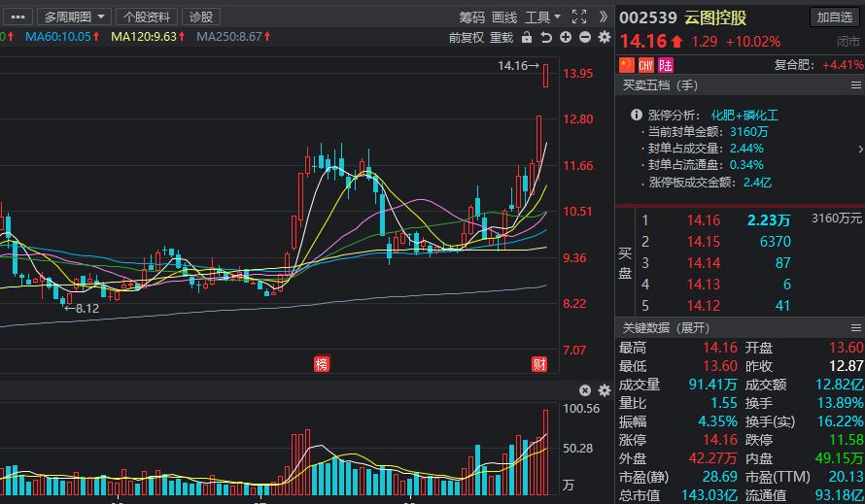This screenshot has height=504, width=865.
Task: Click the red 财 marker on the chart
Action: point(539,364)
